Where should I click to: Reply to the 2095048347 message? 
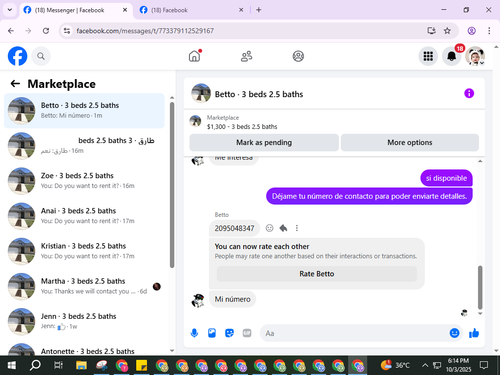coord(283,228)
